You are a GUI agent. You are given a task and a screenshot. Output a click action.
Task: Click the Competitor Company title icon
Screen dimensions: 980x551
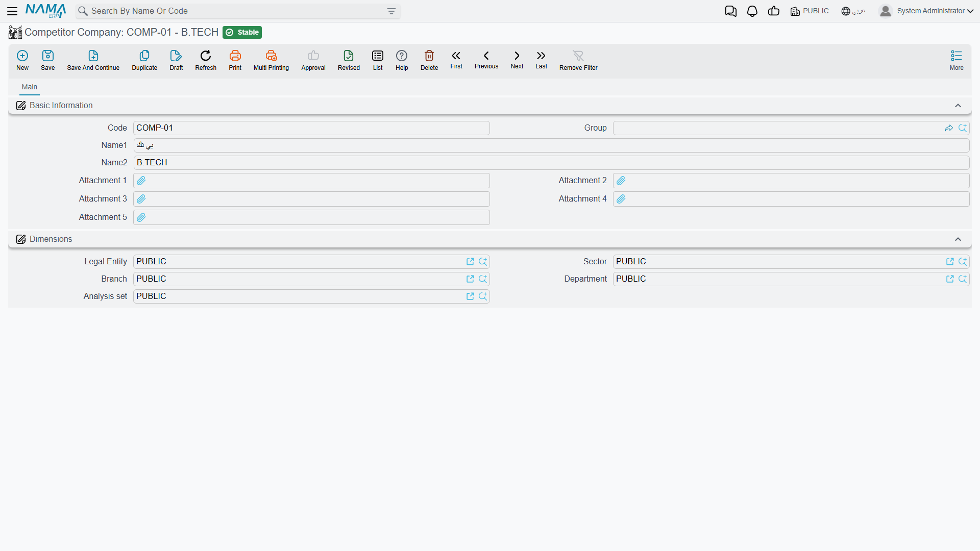pyautogui.click(x=15, y=33)
